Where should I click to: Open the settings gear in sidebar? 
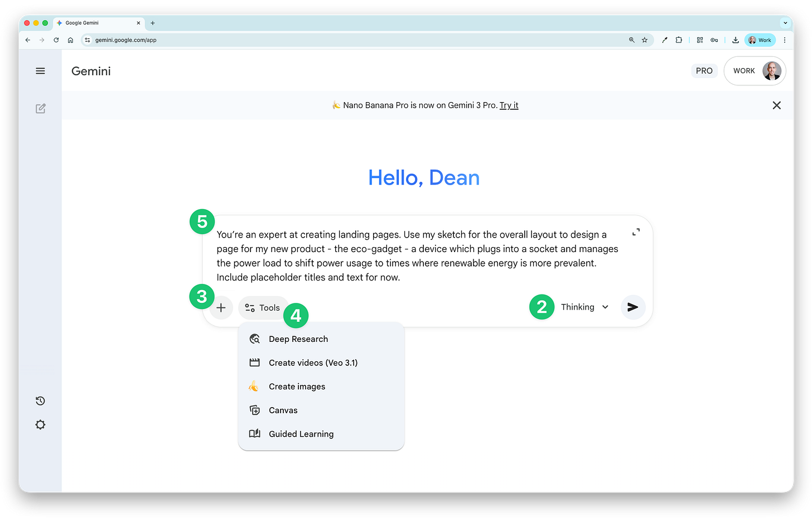click(x=40, y=425)
